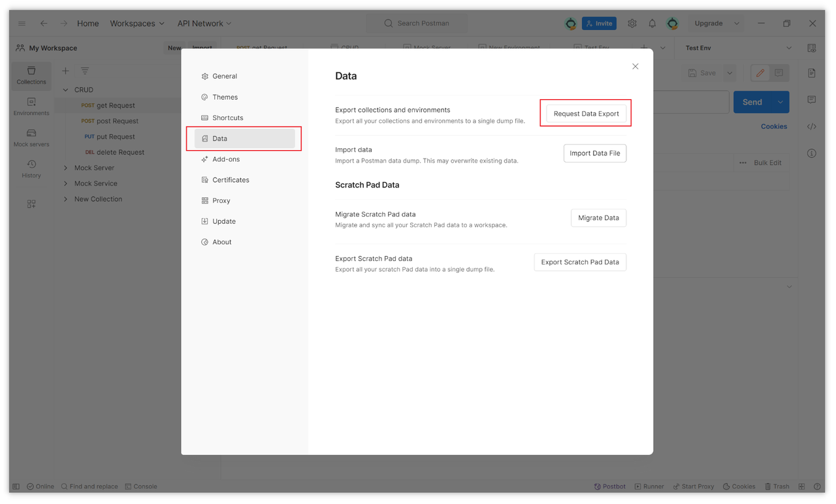Click the plus icon to create collection
This screenshot has width=836, height=504.
click(65, 71)
